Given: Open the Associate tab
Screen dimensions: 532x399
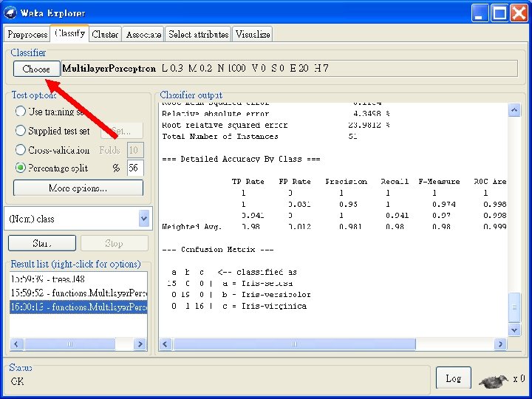Looking at the screenshot, I should [143, 34].
